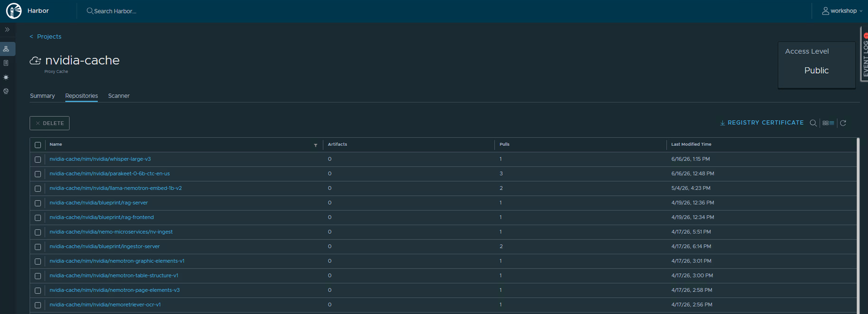Click the repository filter search icon
The height and width of the screenshot is (314, 868).
813,123
